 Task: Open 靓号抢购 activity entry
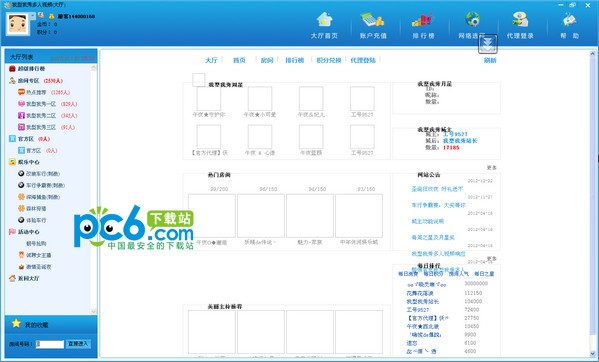pos(36,244)
